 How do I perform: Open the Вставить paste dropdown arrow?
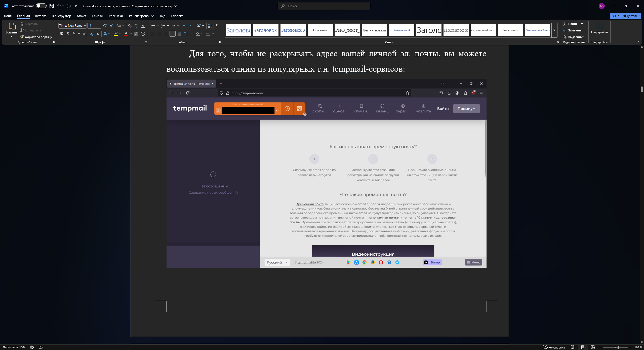[x=11, y=37]
